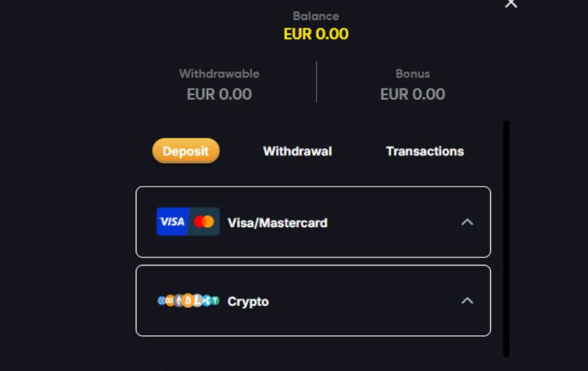Screen dimensions: 588x371
Task: Click the yellow balance amount EUR 0.00
Action: [316, 34]
